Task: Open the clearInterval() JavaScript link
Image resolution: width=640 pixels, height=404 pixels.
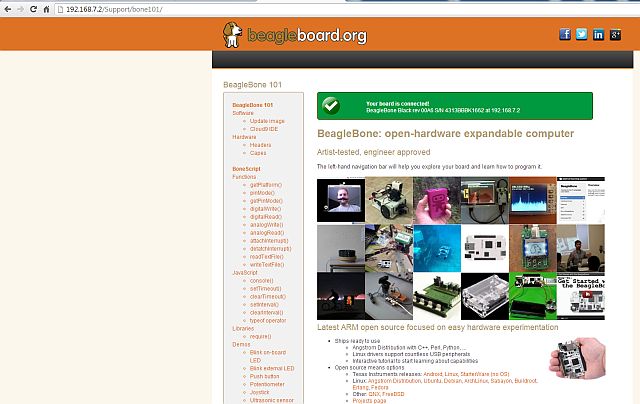Action: point(266,313)
